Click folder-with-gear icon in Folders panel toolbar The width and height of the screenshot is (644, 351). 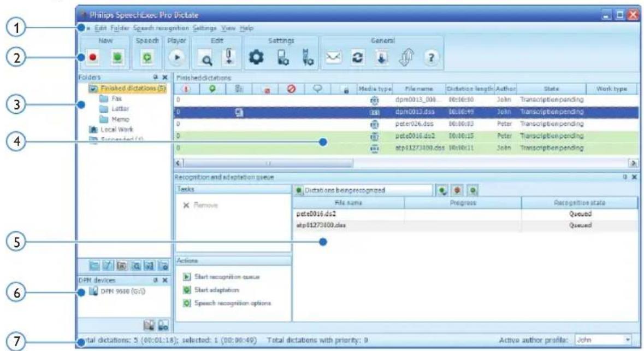(163, 266)
